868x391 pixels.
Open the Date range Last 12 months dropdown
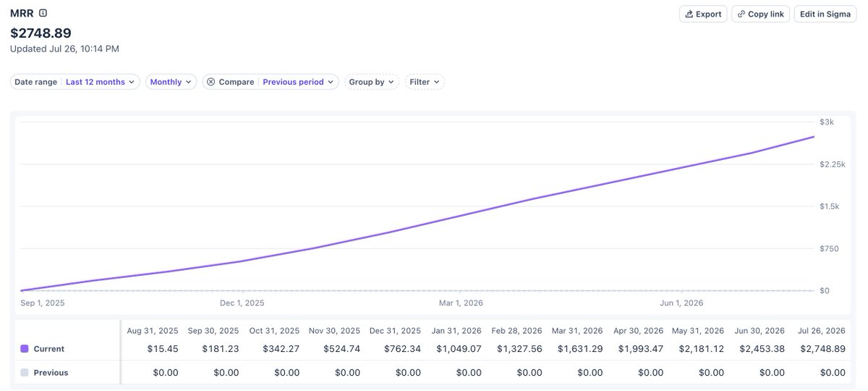pyautogui.click(x=75, y=82)
